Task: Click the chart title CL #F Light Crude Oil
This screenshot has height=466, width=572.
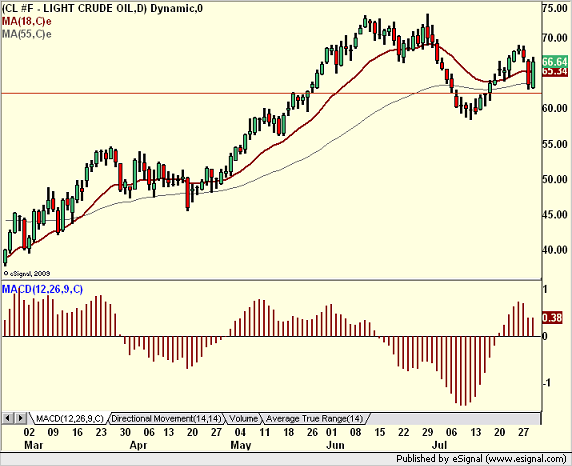Action: (x=102, y=8)
